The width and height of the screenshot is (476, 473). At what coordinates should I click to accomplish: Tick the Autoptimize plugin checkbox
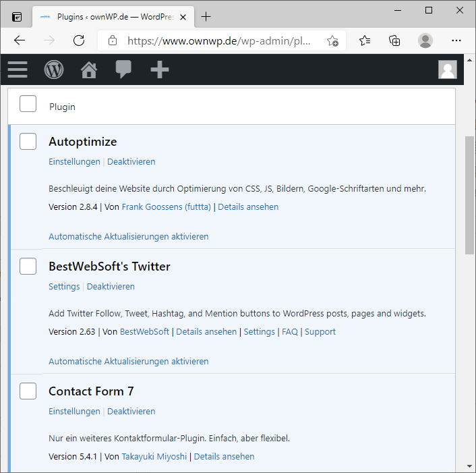tap(28, 141)
